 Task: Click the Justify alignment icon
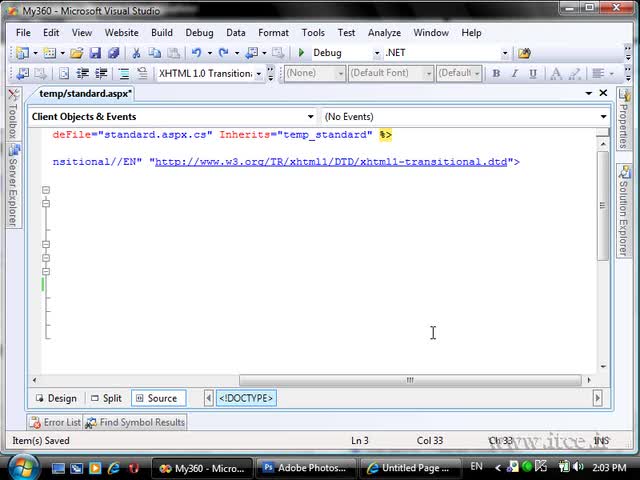click(x=598, y=73)
